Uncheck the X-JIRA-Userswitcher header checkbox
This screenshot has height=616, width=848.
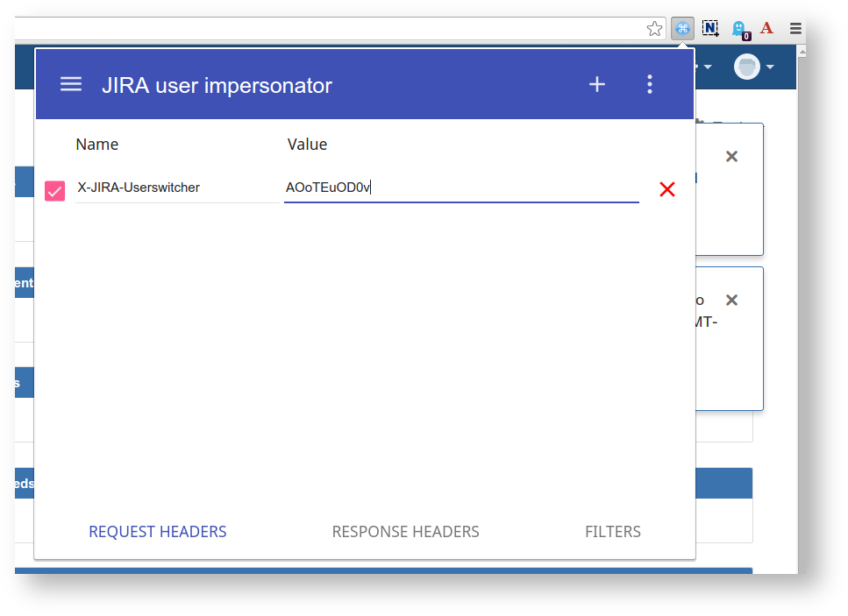point(54,190)
